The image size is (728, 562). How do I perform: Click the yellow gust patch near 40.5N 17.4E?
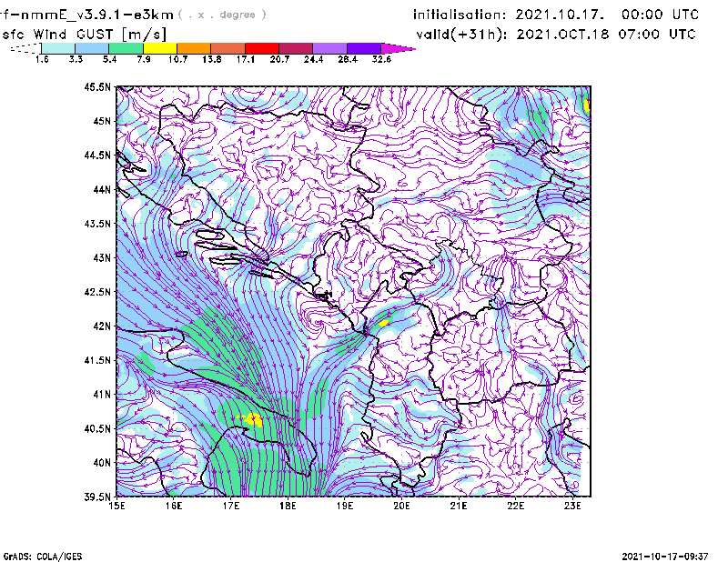253,419
